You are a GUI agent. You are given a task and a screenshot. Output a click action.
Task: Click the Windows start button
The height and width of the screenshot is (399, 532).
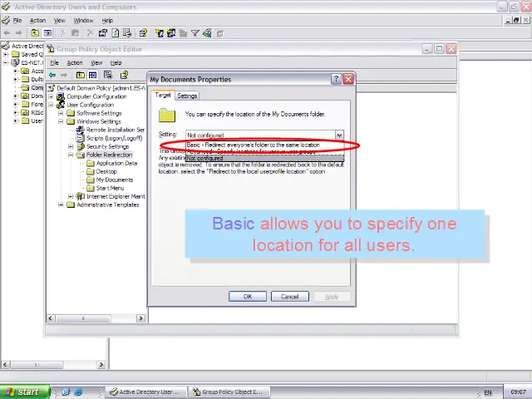[x=24, y=392]
